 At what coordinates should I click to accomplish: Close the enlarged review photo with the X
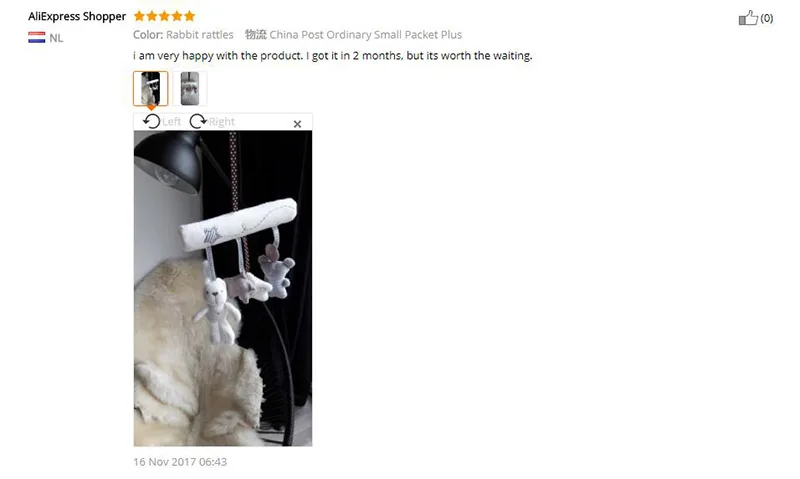click(297, 124)
